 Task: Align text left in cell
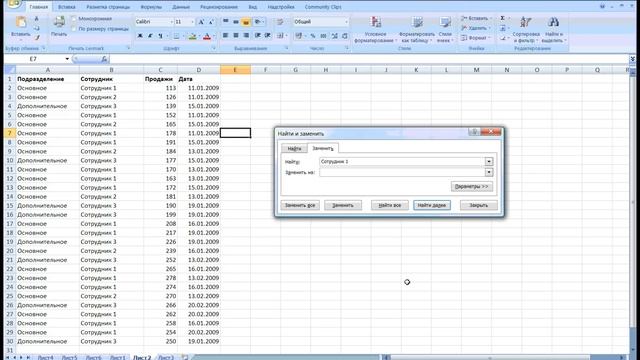pyautogui.click(x=225, y=36)
